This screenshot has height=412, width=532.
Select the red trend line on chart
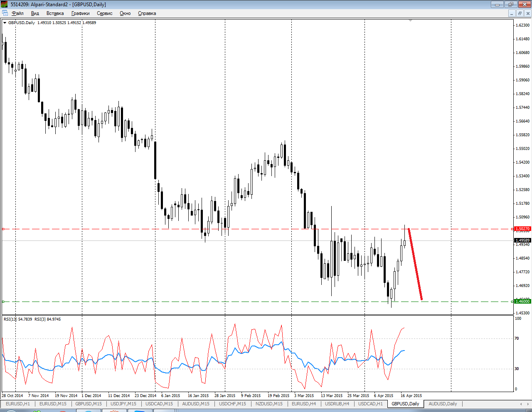[x=415, y=264]
